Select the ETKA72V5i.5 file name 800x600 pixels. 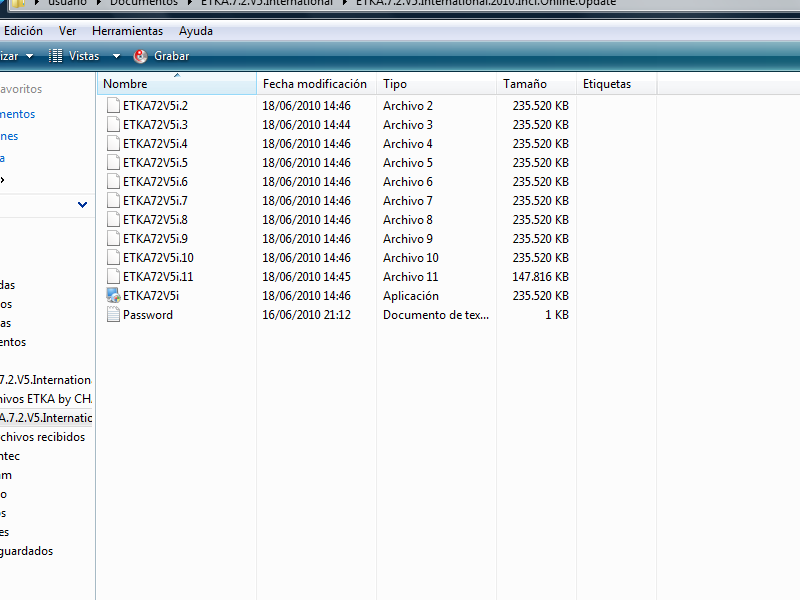[155, 163]
